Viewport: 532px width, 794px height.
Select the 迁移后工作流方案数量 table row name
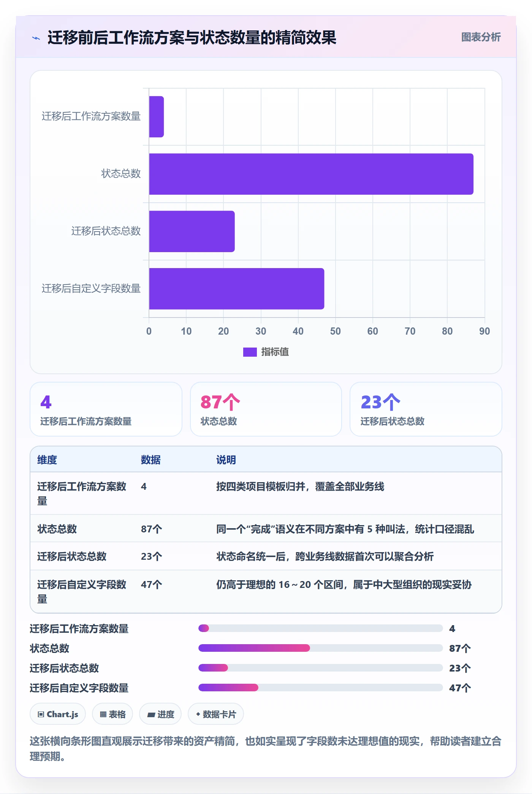[82, 494]
